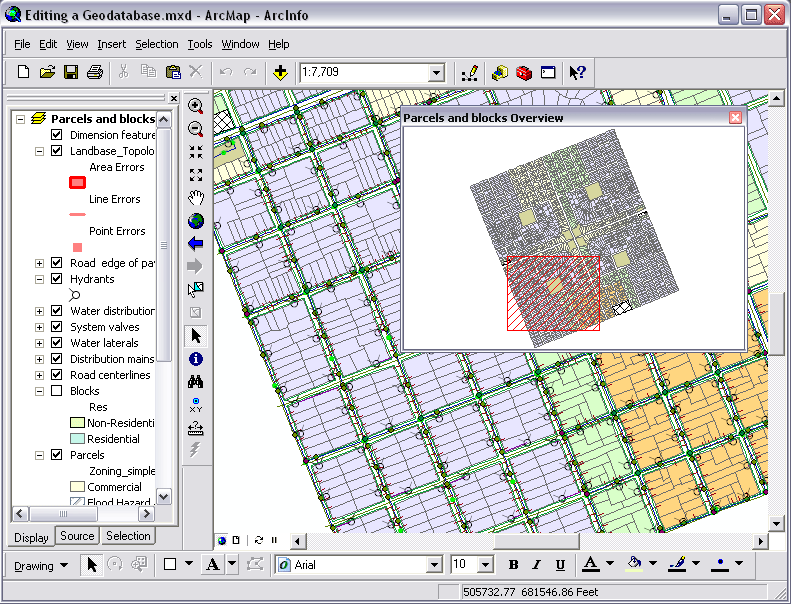Apply Underline text formatting

click(x=560, y=565)
